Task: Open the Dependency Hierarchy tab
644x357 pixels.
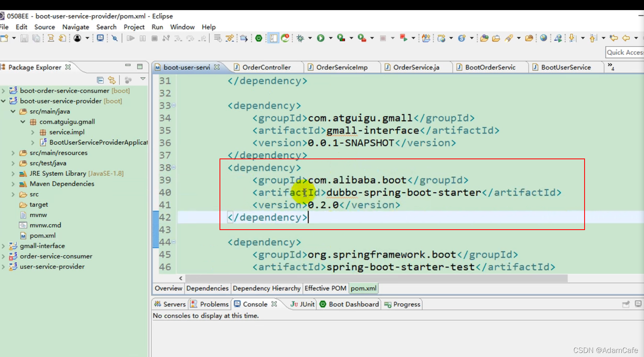Action: point(266,288)
